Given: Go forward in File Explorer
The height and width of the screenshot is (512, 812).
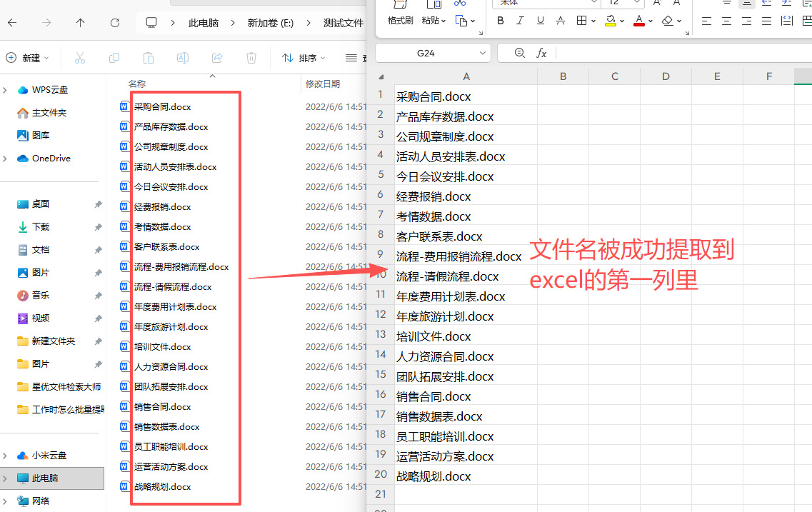Looking at the screenshot, I should coord(46,23).
